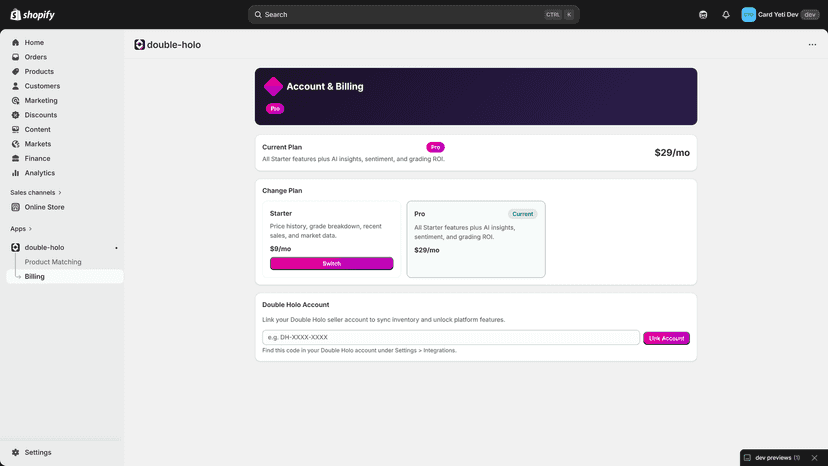Click the Current badge on Pro plan
This screenshot has width=828, height=466.
(x=522, y=214)
